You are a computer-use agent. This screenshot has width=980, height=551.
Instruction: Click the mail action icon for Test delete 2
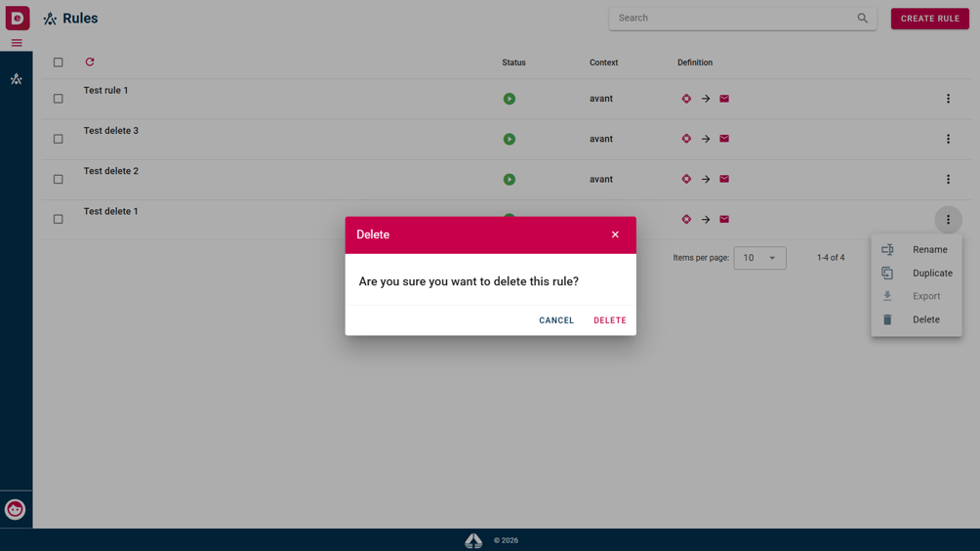click(724, 179)
